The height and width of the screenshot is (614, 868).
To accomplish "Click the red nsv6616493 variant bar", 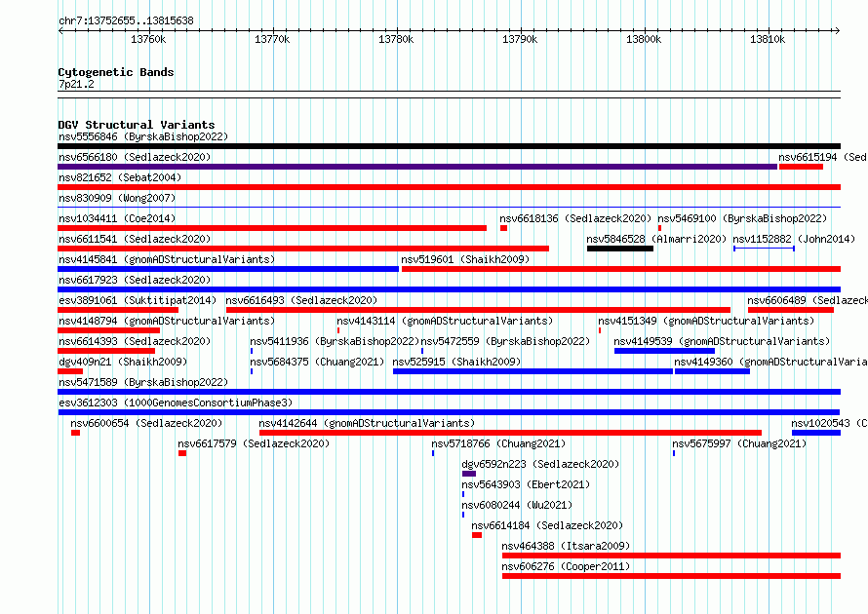I will click(478, 310).
